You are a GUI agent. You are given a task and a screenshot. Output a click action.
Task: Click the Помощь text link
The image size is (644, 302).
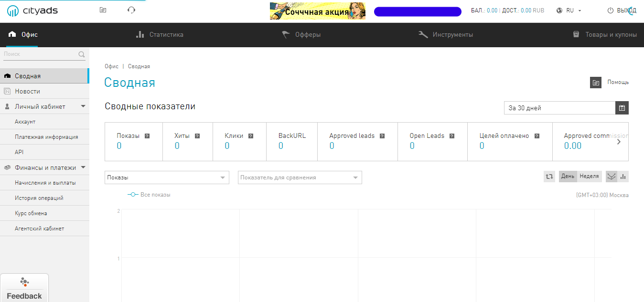tap(618, 82)
